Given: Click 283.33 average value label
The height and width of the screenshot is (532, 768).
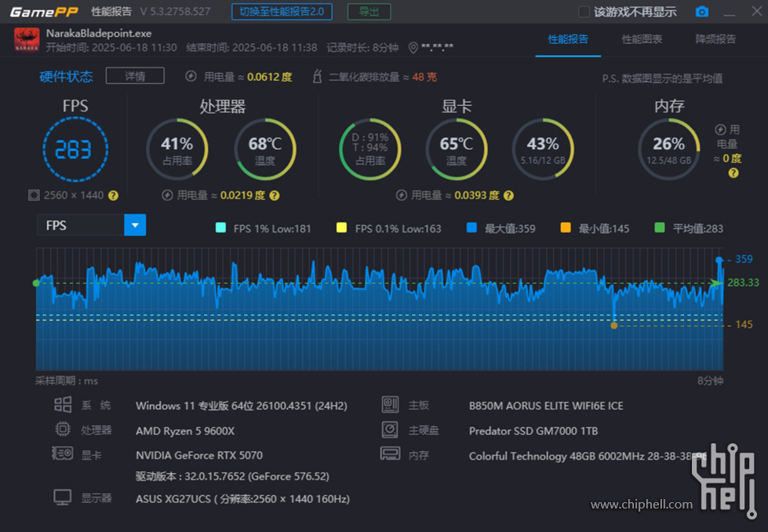Looking at the screenshot, I should (743, 282).
